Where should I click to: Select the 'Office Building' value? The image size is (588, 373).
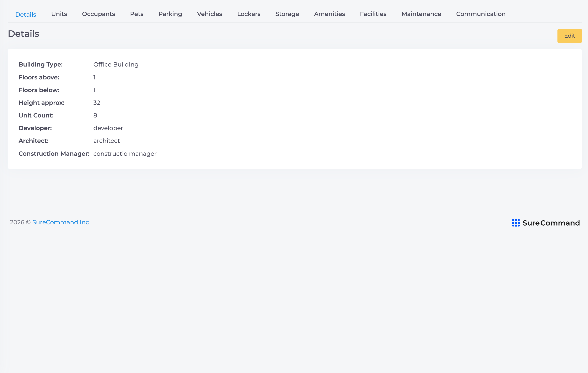(116, 64)
